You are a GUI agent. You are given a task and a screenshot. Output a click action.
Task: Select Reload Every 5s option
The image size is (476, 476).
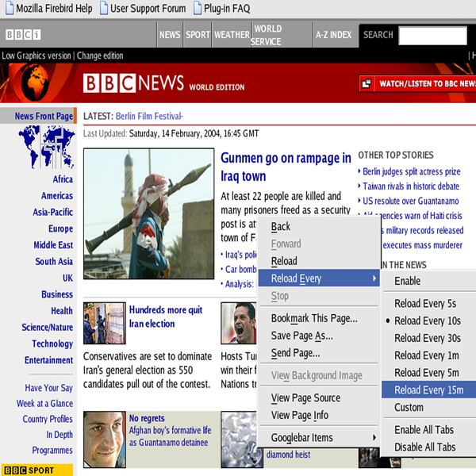tap(428, 304)
